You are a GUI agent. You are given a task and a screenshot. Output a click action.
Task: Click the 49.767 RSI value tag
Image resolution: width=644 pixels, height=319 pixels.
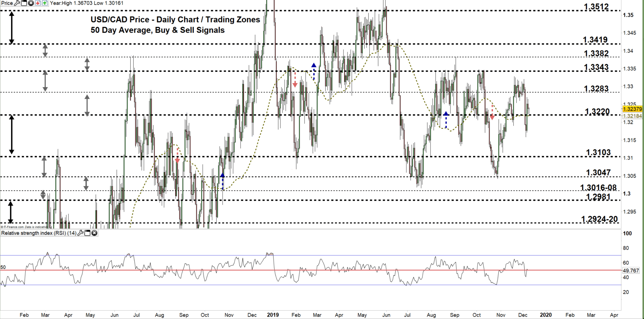[631, 271]
